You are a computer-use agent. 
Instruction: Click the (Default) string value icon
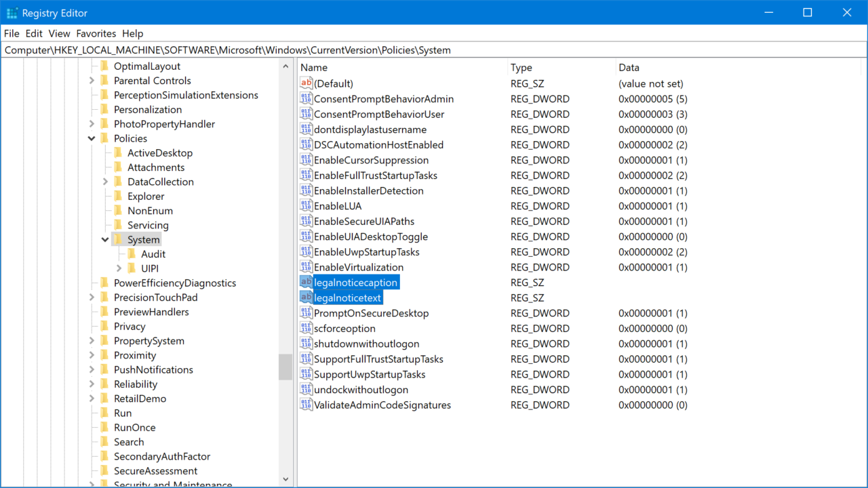pos(306,83)
